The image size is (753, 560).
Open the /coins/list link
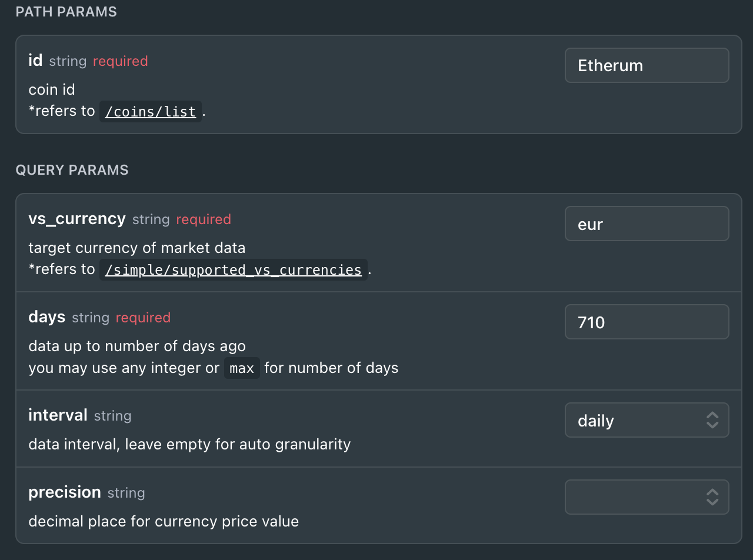pos(151,111)
